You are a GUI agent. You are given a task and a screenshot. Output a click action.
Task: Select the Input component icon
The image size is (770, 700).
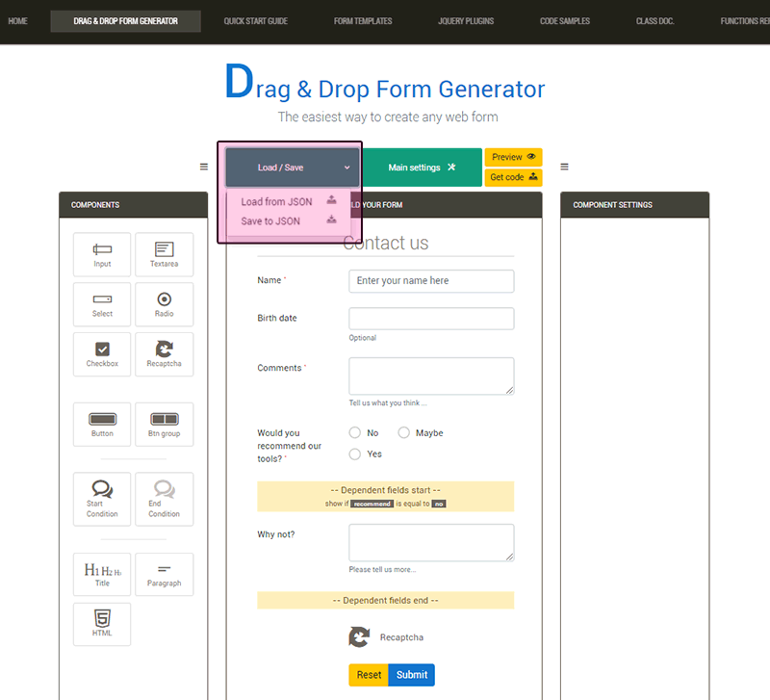(102, 254)
